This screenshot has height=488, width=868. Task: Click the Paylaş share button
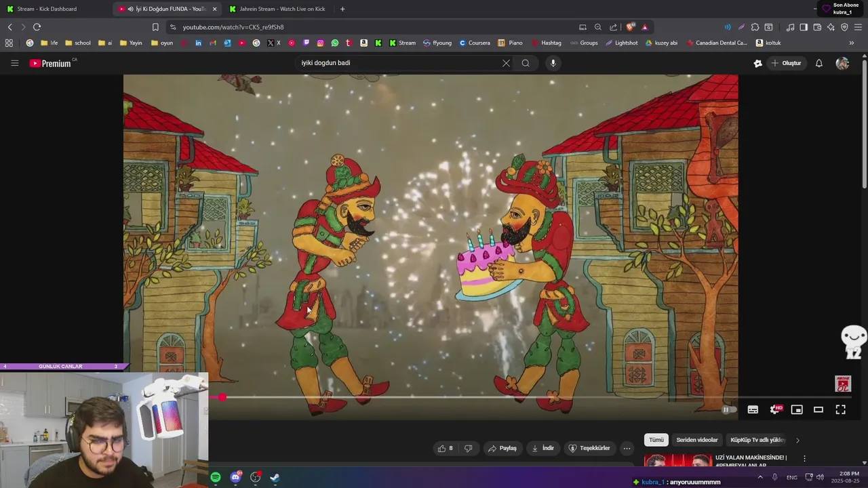[x=502, y=448]
